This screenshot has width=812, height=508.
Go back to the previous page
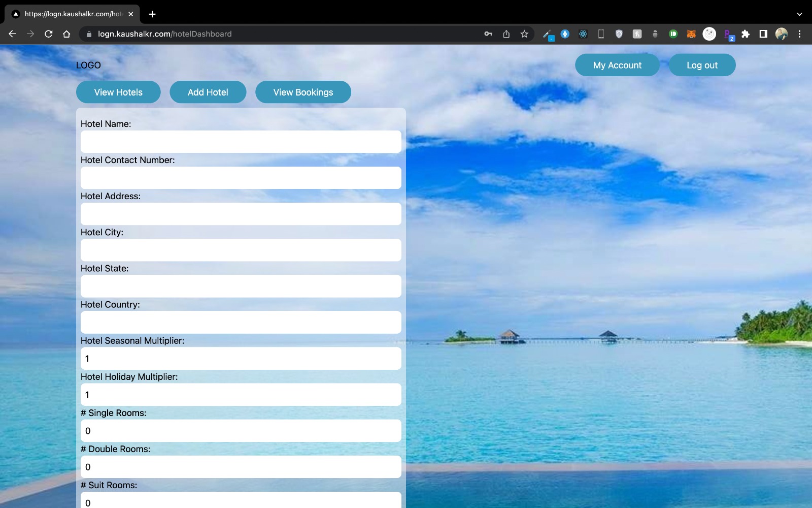12,34
